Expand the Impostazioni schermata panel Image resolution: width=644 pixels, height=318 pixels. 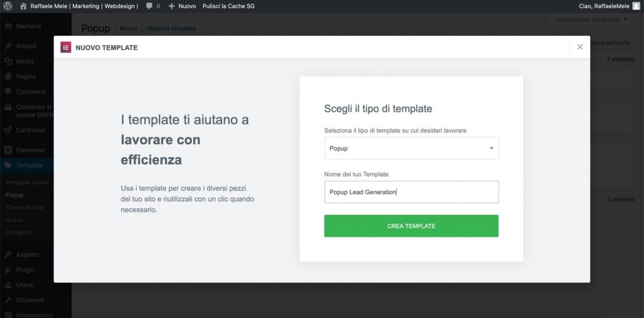click(591, 19)
